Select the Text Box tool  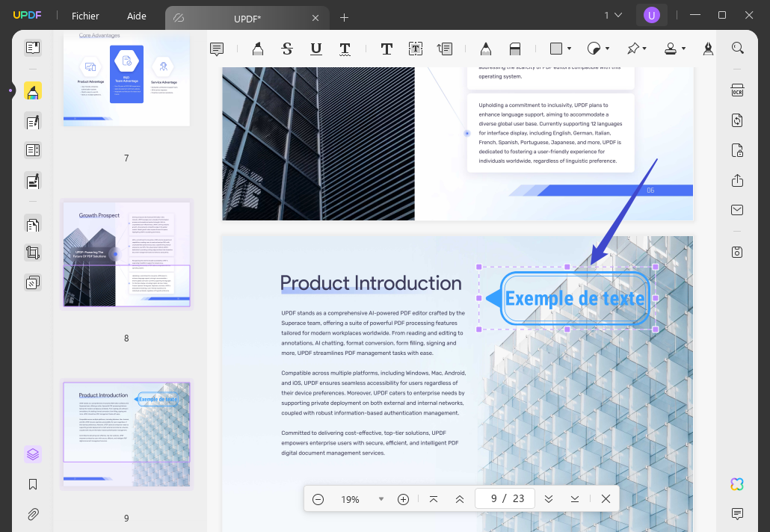(x=416, y=49)
